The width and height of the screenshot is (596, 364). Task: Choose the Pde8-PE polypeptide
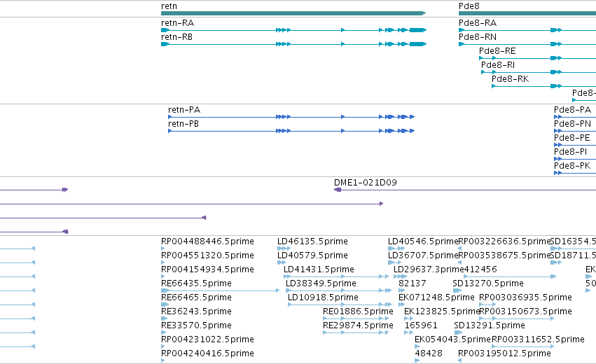tap(572, 138)
